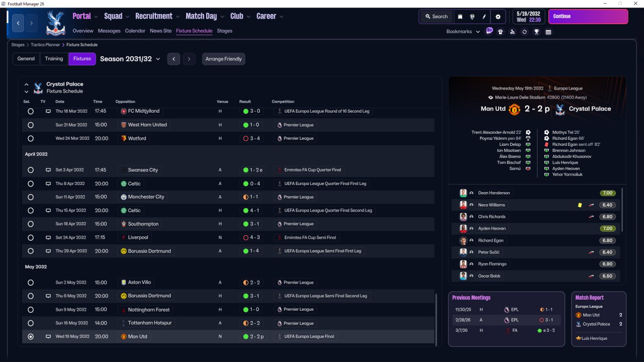Select the Aston Villa fixture radio button
This screenshot has height=362, width=644.
[31, 283]
